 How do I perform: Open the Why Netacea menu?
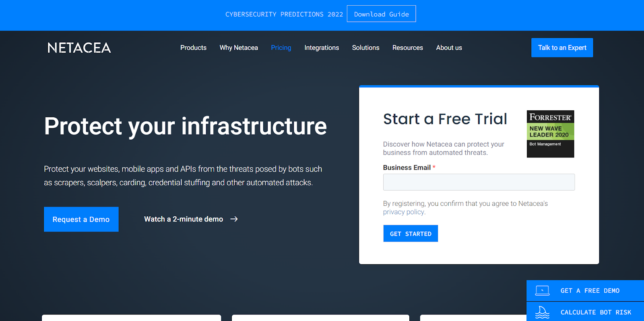[x=239, y=48]
